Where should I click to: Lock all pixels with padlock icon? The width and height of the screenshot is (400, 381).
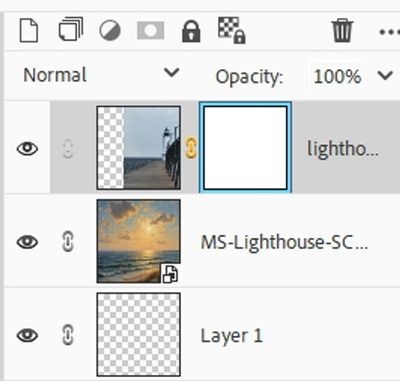[191, 31]
